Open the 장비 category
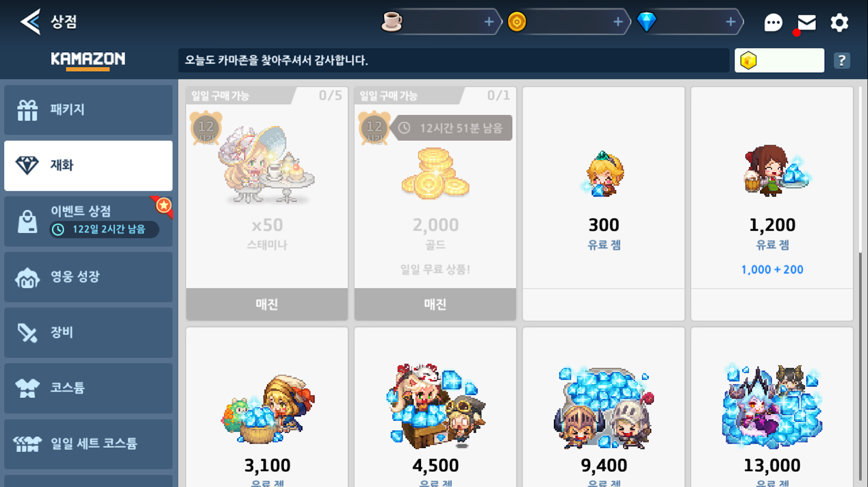 tap(88, 333)
